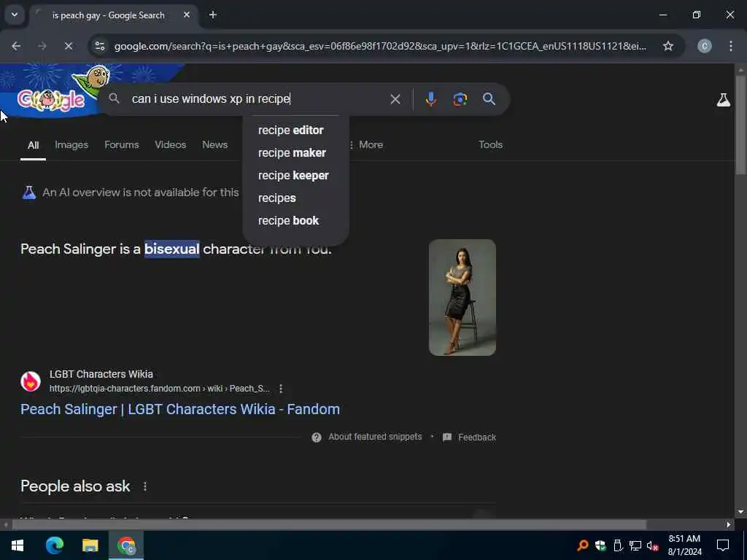
Task: Launch Microsoft Edge from taskbar
Action: 54,545
